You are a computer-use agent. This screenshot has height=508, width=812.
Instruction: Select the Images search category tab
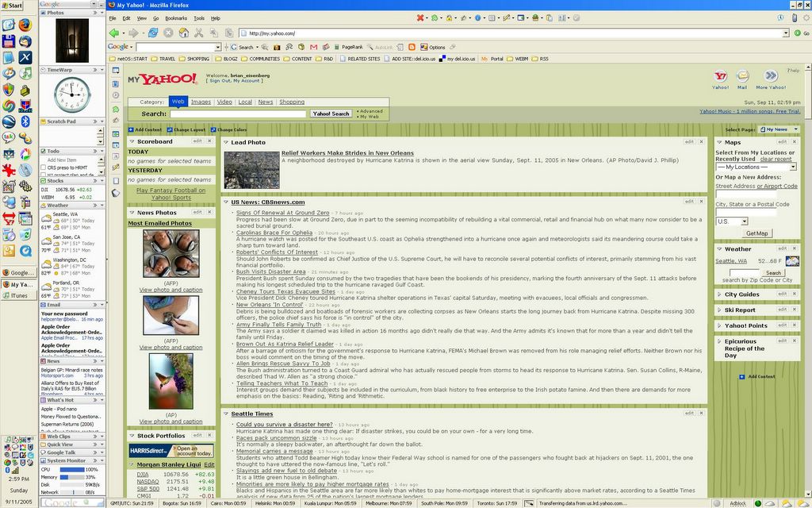point(201,102)
